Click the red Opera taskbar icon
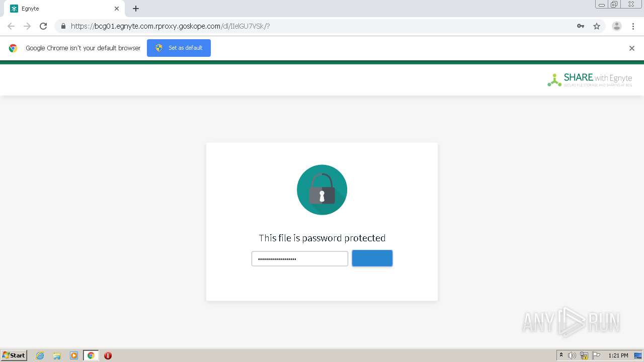 [x=108, y=355]
